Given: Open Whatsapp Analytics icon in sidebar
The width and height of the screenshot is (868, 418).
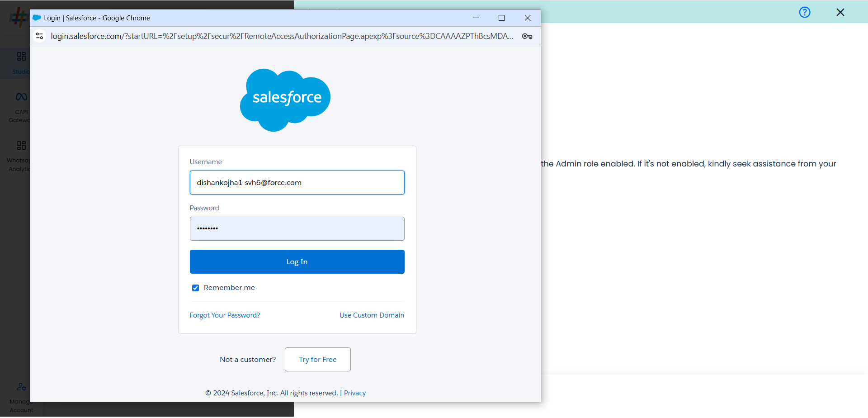Looking at the screenshot, I should [21, 146].
